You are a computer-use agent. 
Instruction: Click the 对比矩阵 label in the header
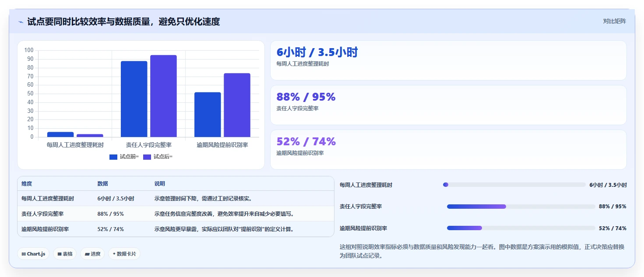pyautogui.click(x=614, y=21)
